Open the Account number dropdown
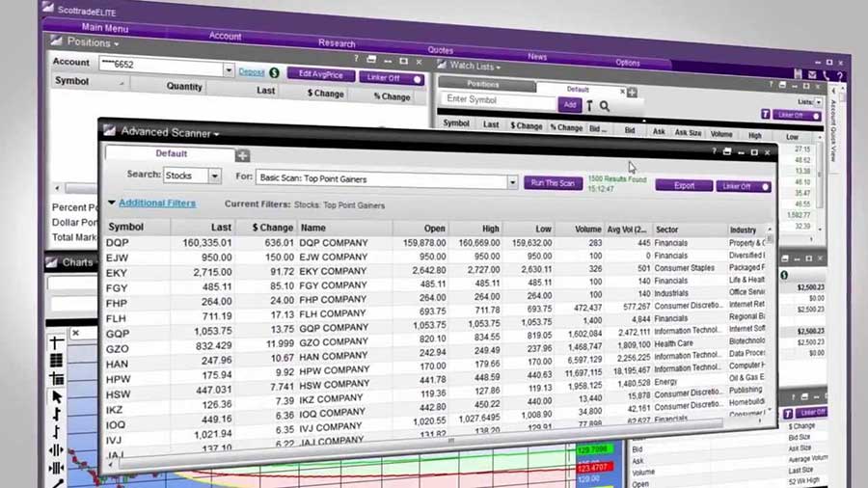The height and width of the screenshot is (488, 868). 228,69
